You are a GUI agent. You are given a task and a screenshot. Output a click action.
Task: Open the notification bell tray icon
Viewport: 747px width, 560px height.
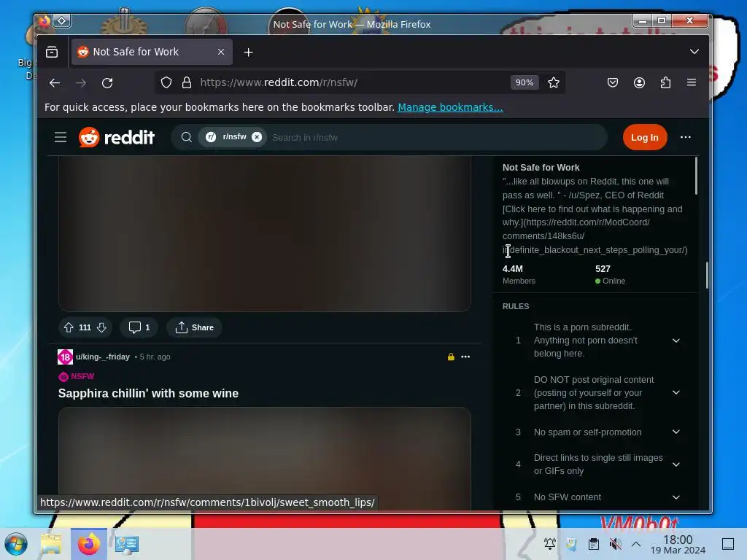coord(550,544)
